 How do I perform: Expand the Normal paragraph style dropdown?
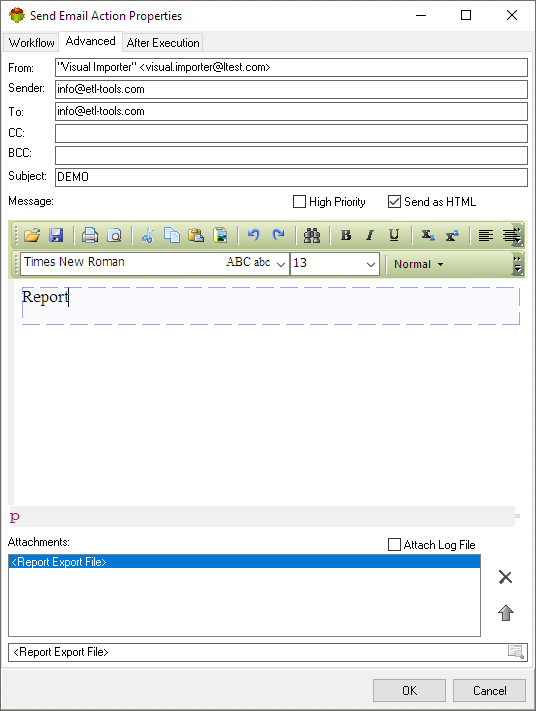coord(418,264)
